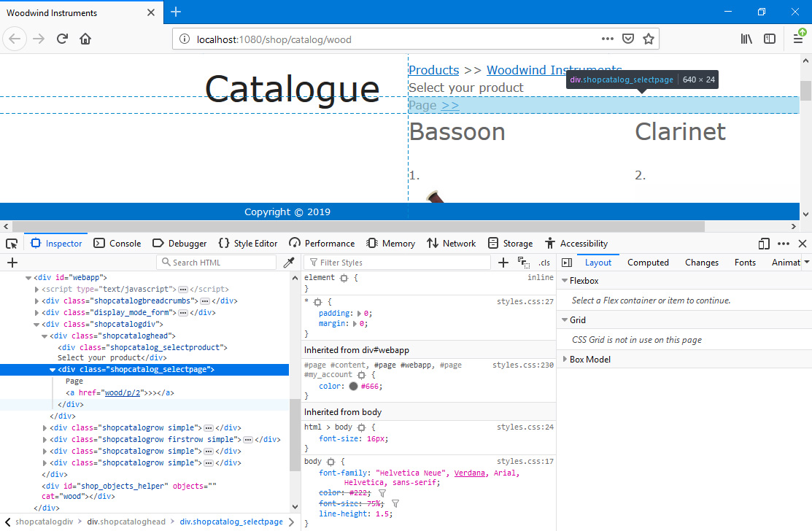Expand the display_mode_form div node

(36, 313)
